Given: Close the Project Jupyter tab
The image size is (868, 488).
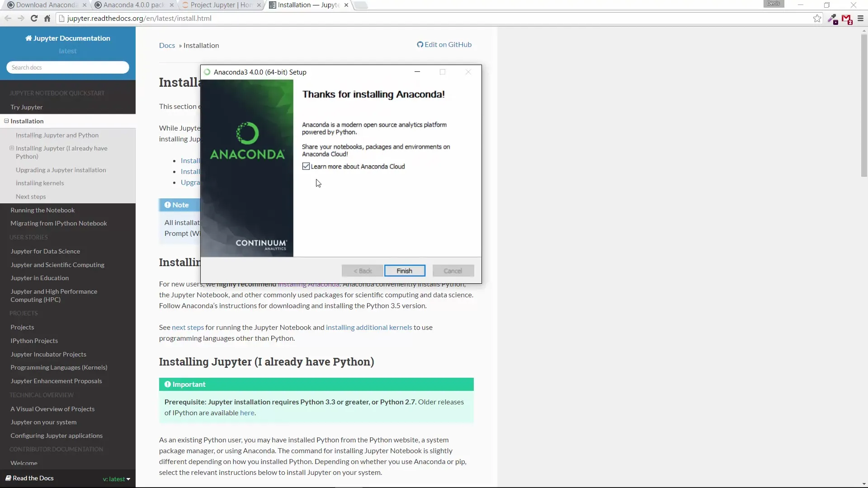Looking at the screenshot, I should click(x=259, y=5).
